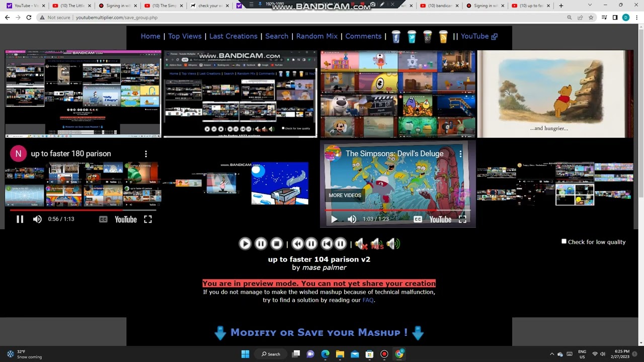Expand the tab search chevron
The width and height of the screenshot is (644, 362).
[x=590, y=5]
